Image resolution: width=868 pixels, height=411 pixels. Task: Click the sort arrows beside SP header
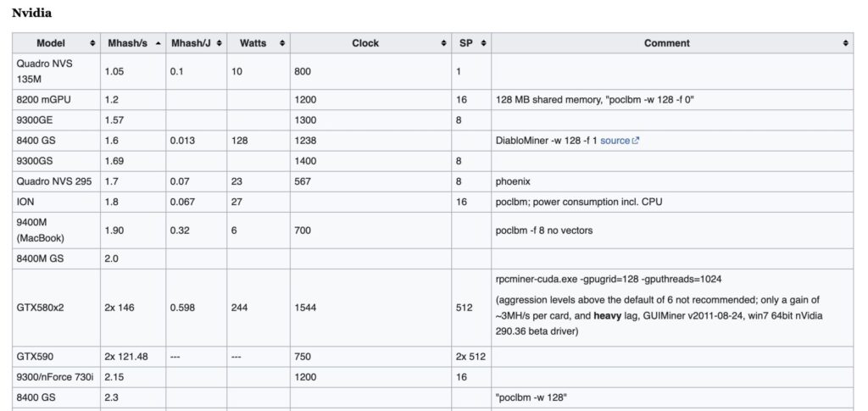(x=483, y=43)
